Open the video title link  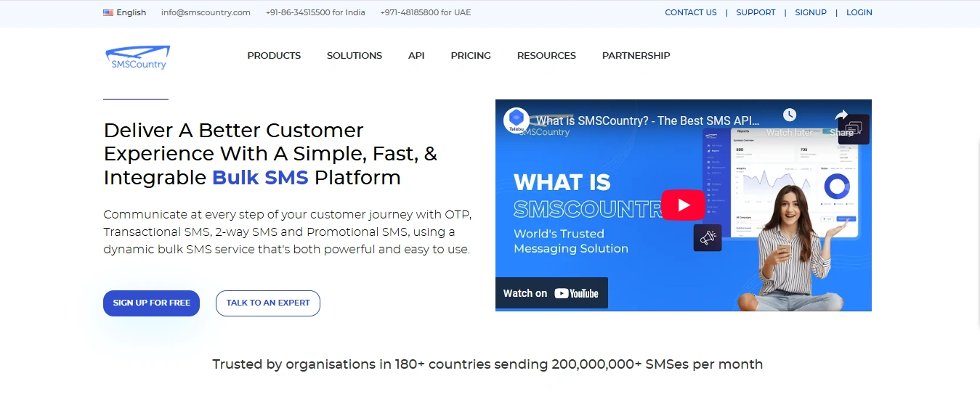point(647,120)
